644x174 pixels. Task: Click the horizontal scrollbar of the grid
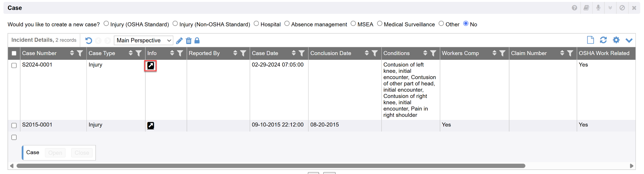coord(270,166)
